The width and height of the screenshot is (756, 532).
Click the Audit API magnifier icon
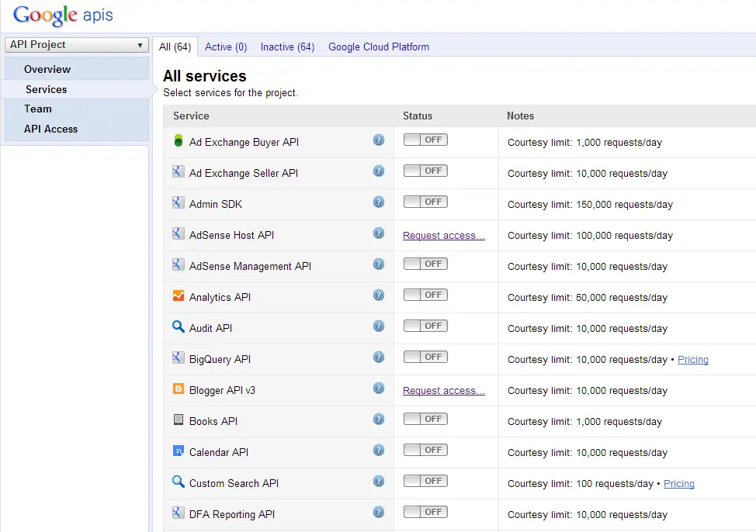(179, 327)
